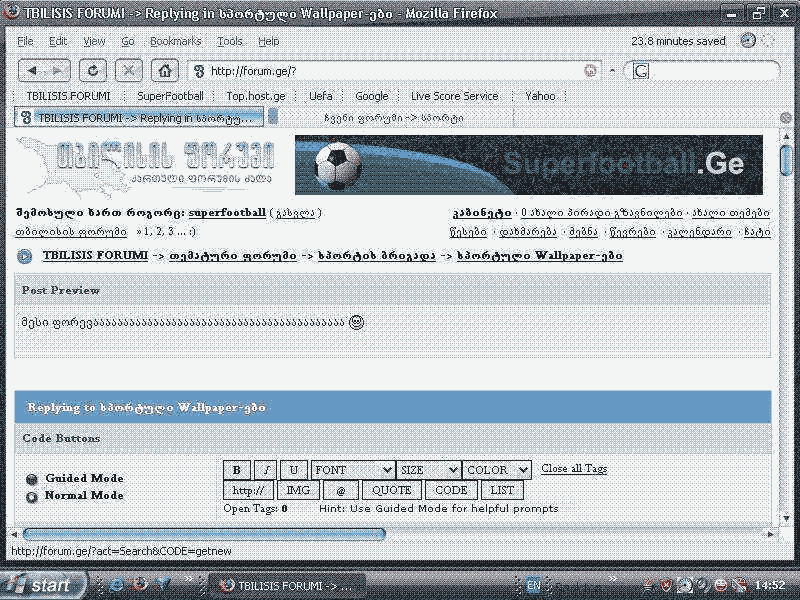Open the File menu
This screenshot has height=600, width=800.
(x=26, y=41)
